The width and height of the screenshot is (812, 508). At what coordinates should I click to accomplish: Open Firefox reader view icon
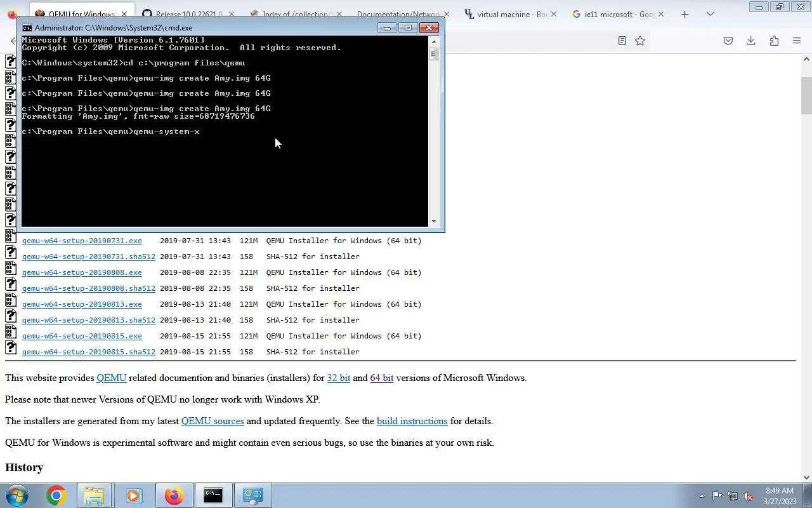click(x=622, y=41)
